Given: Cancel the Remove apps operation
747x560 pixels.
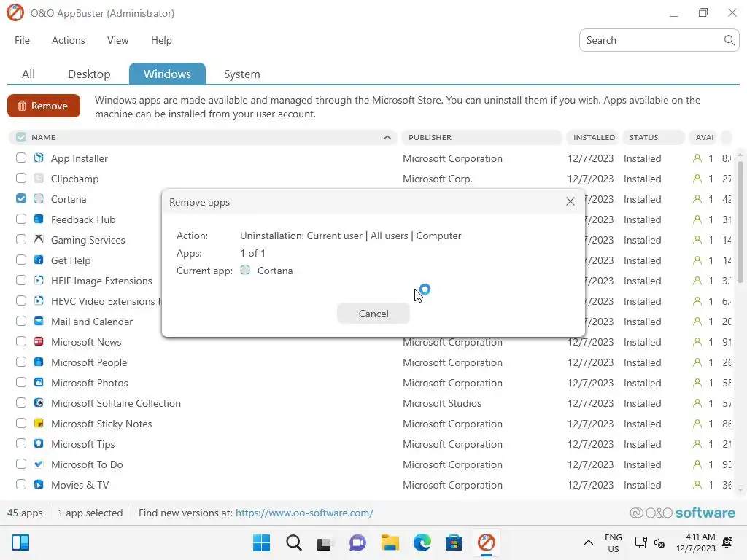Looking at the screenshot, I should tap(373, 314).
